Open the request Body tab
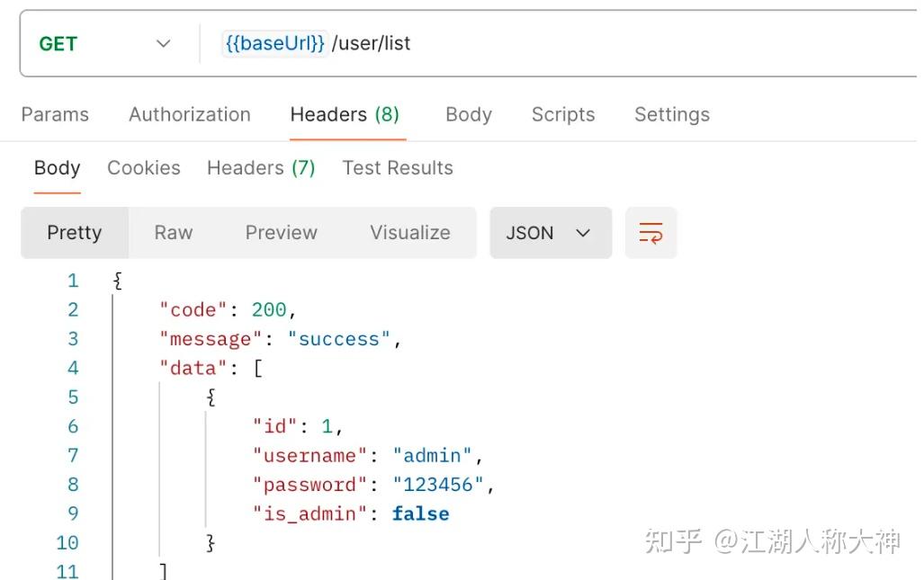Viewport: 924px width, 580px height. [468, 114]
